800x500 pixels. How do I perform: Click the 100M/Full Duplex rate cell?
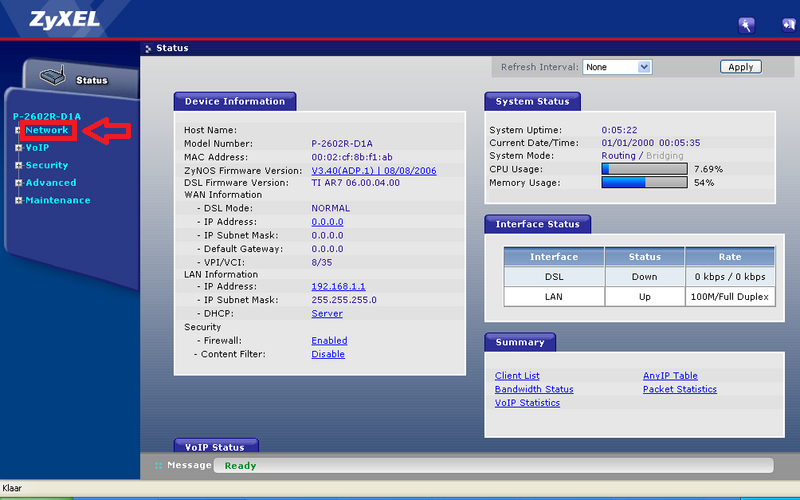[x=730, y=296]
